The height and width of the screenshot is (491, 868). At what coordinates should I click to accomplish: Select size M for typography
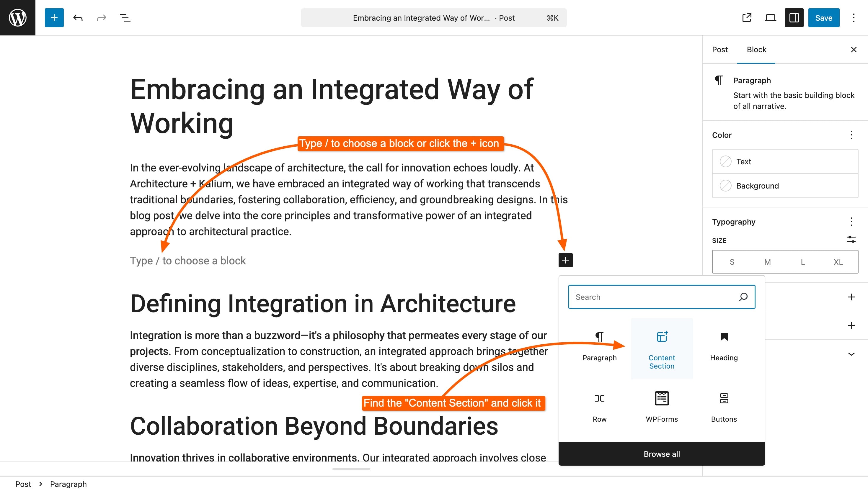coord(767,262)
